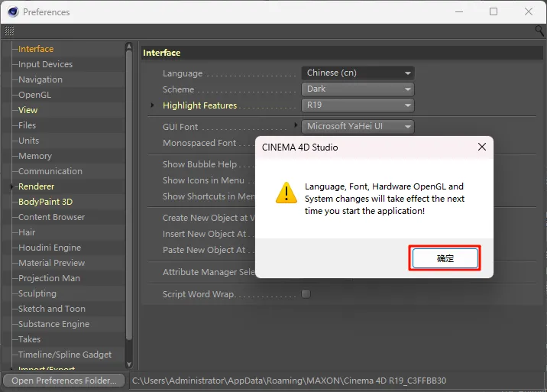The width and height of the screenshot is (547, 392).
Task: Open the Language dropdown showing Chinese (cn)
Action: 358,73
